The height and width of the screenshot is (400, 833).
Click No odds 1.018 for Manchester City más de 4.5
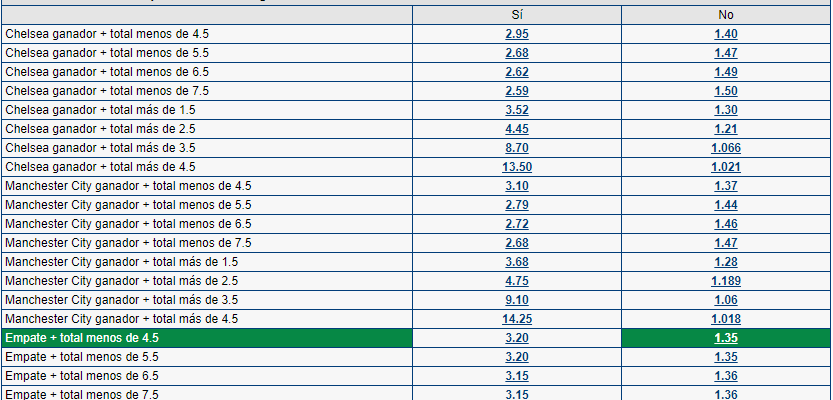[726, 319]
